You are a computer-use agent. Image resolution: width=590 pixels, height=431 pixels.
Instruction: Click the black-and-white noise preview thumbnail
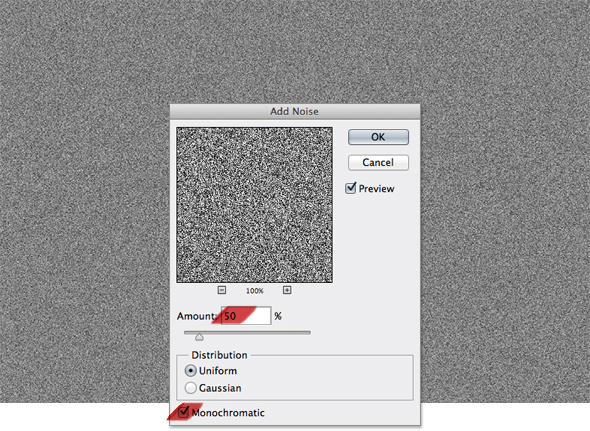click(x=255, y=205)
